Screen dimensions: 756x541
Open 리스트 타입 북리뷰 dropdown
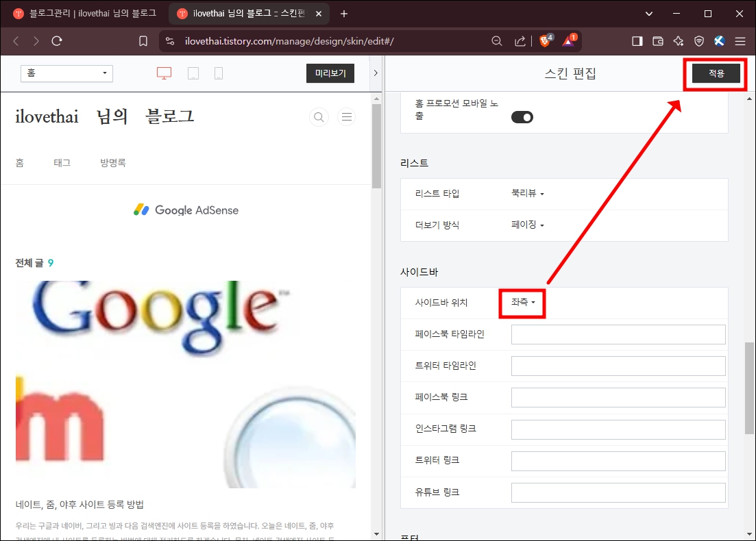coord(528,194)
